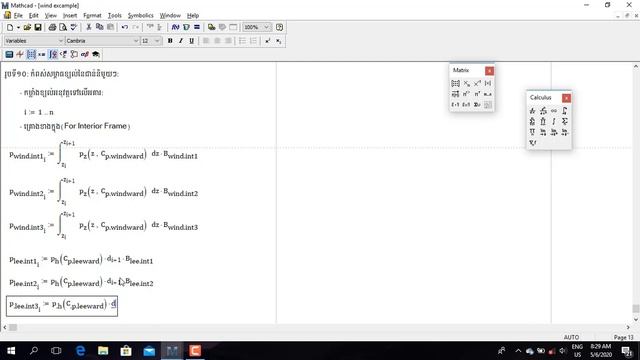Open the Greek symbols palette icon
640x360 pixels.
pyautogui.click(x=84, y=54)
